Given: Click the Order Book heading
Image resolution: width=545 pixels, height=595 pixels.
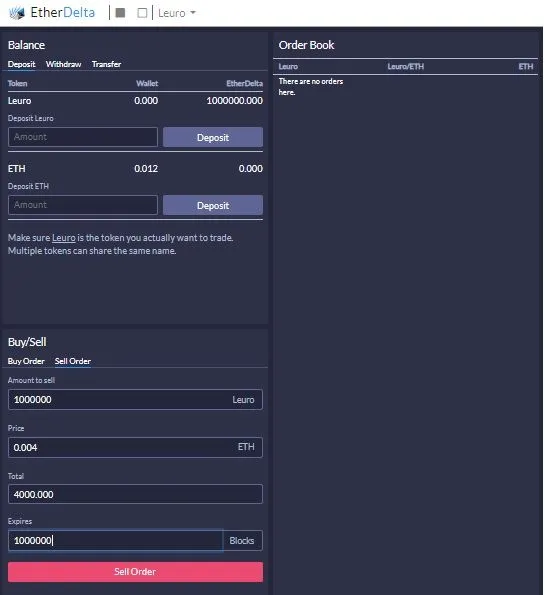Looking at the screenshot, I should click(x=306, y=45).
